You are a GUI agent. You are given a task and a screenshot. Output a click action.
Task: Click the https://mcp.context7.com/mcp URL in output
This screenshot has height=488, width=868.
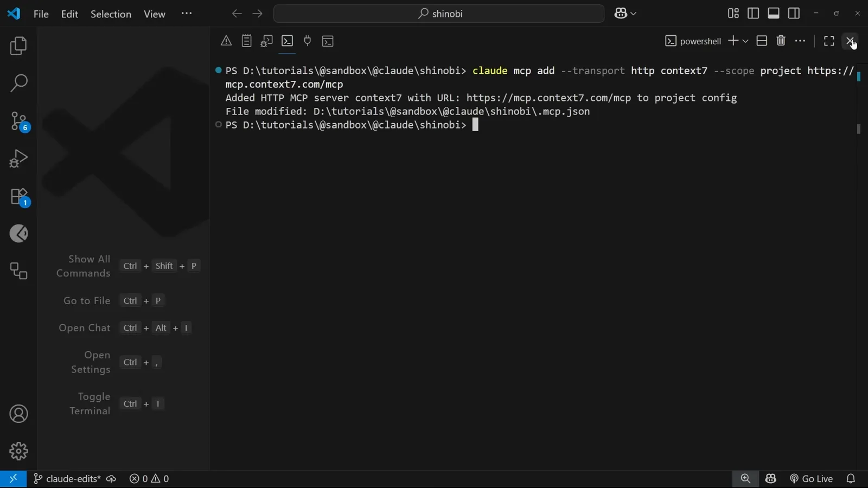click(x=548, y=98)
